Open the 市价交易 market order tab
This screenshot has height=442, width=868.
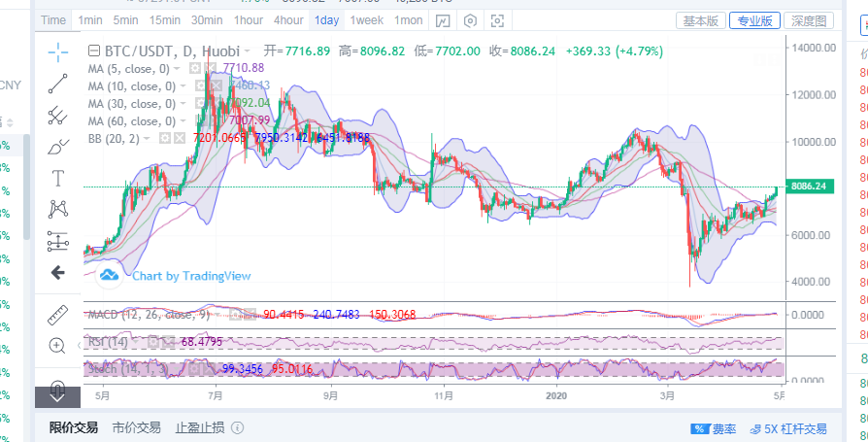click(136, 427)
